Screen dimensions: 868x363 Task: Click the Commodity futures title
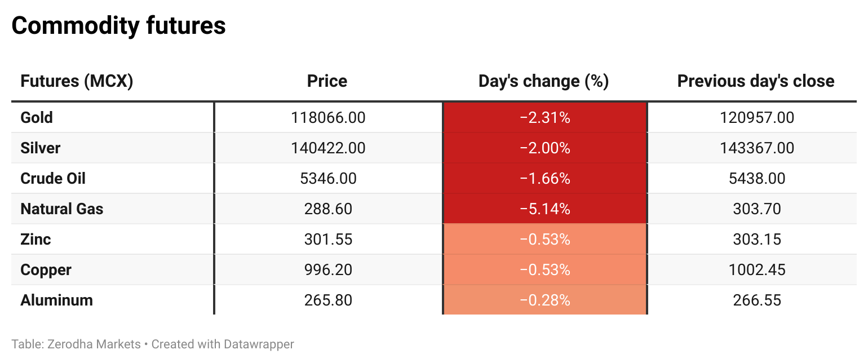[x=118, y=26]
